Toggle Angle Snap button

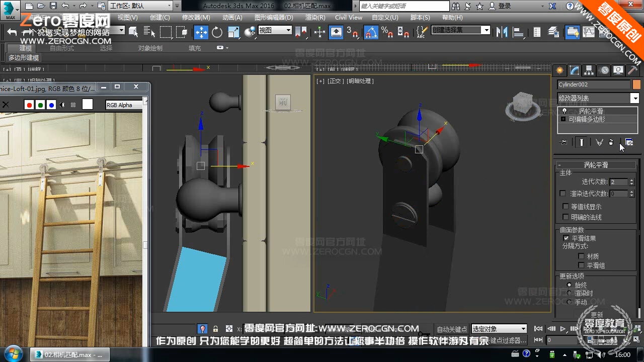[x=371, y=32]
